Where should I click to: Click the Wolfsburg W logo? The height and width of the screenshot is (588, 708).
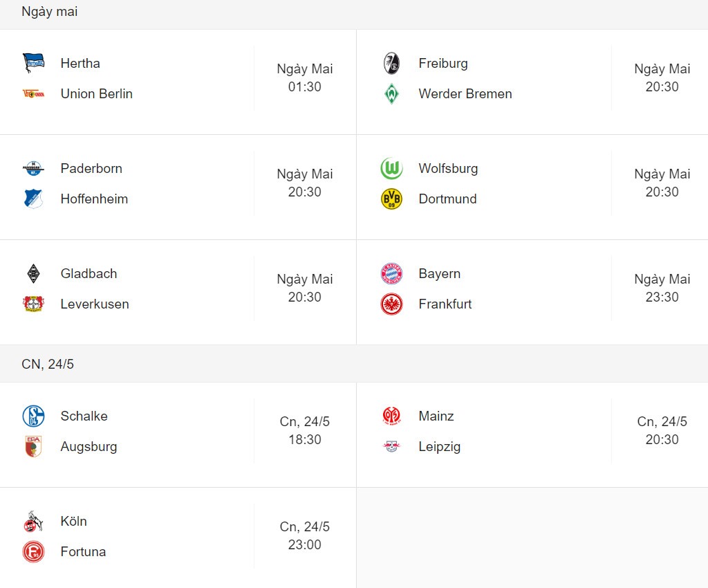pyautogui.click(x=391, y=169)
